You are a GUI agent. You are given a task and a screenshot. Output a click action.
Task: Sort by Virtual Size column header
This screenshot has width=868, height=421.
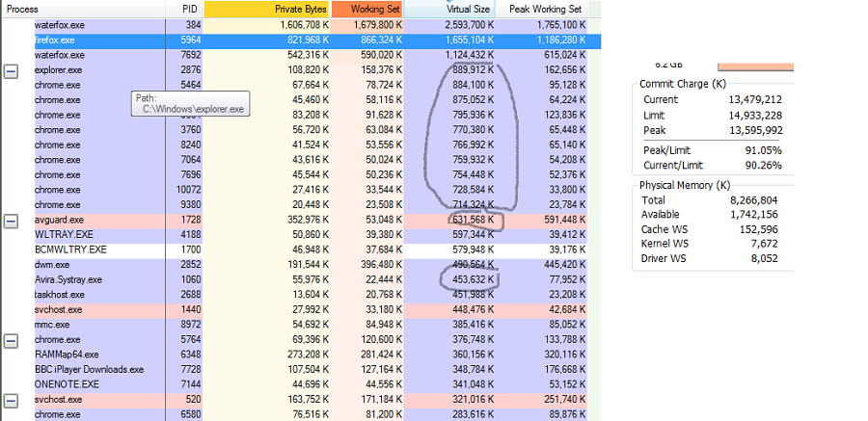(x=448, y=10)
